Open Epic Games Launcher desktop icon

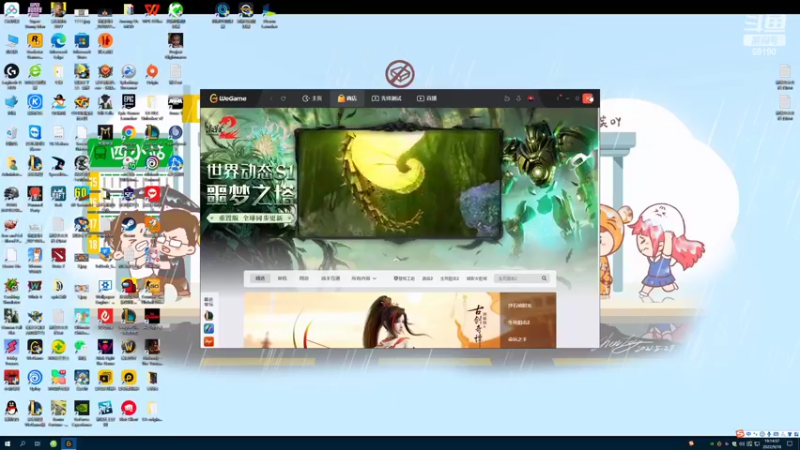[129, 107]
